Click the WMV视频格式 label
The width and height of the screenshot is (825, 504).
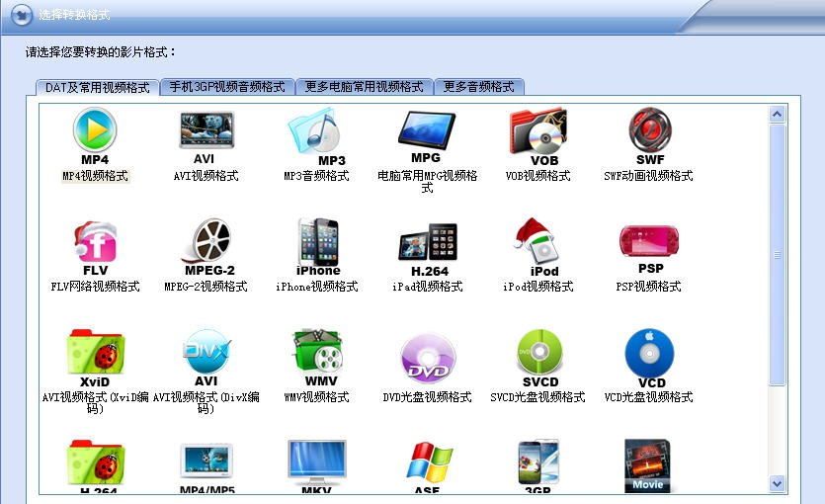tap(317, 397)
